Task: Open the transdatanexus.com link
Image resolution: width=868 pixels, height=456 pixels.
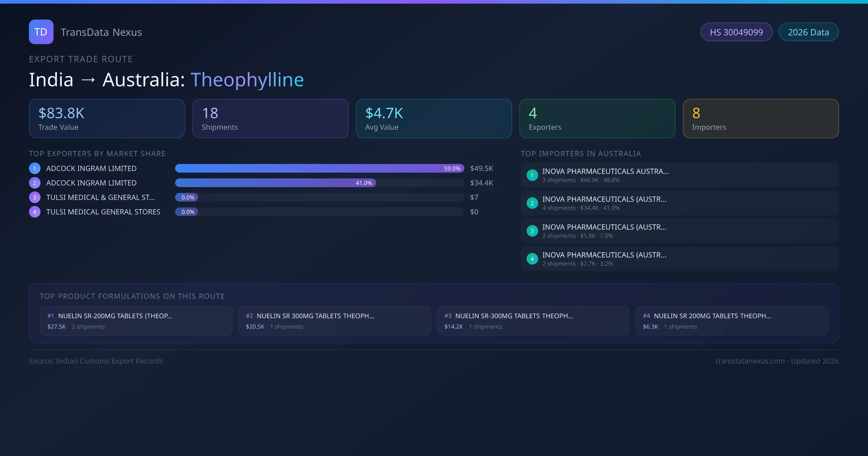Action: click(x=749, y=361)
